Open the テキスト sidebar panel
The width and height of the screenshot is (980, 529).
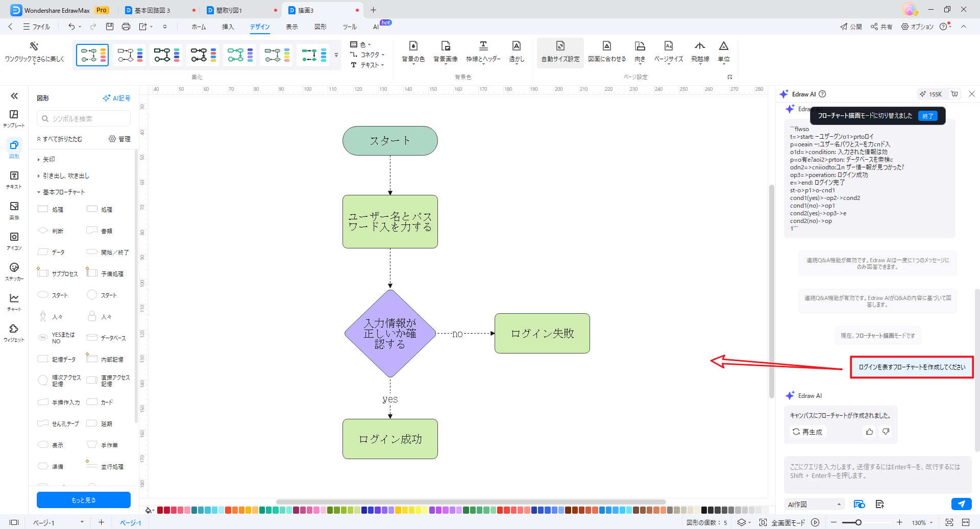pyautogui.click(x=14, y=180)
